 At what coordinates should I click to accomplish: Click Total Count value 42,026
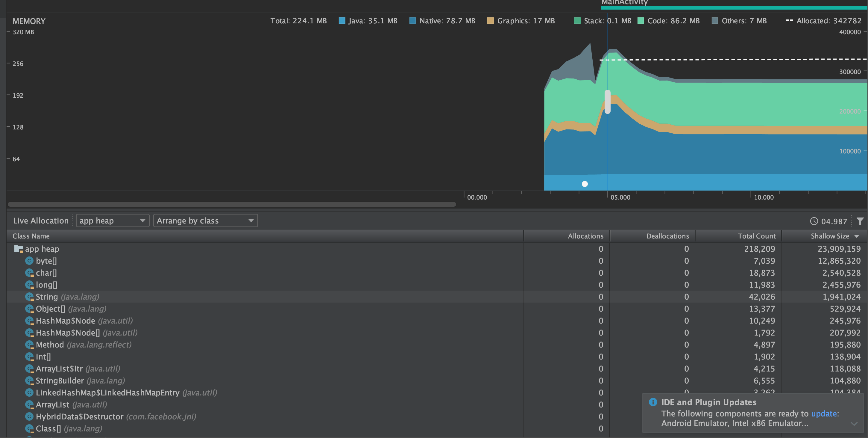[762, 297]
